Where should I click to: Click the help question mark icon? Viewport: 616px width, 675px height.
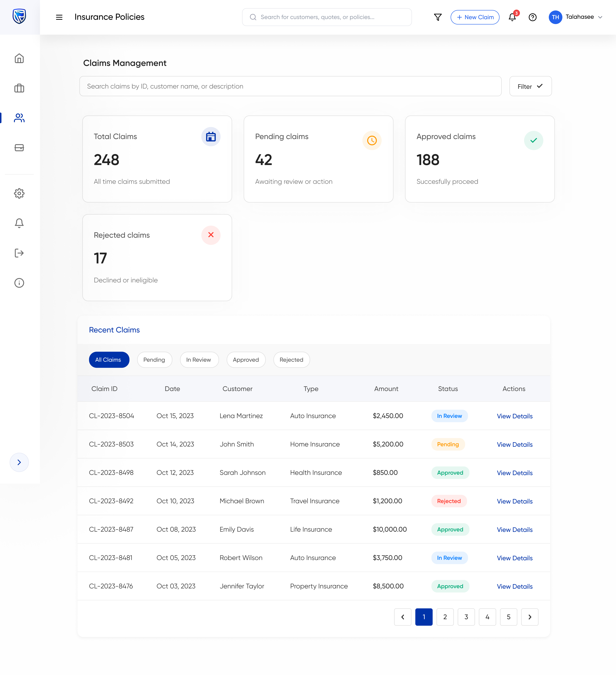tap(533, 17)
